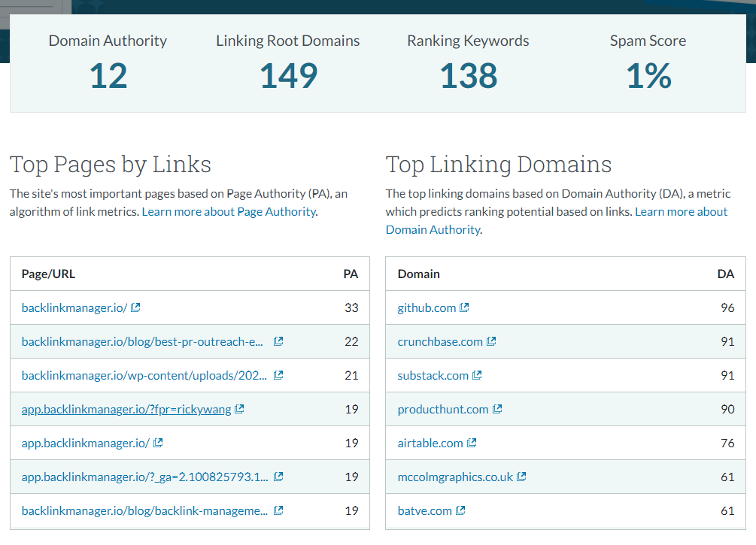Open the app.backlinkmanager.io/ link
Screen dimensions: 756x545
coord(85,444)
